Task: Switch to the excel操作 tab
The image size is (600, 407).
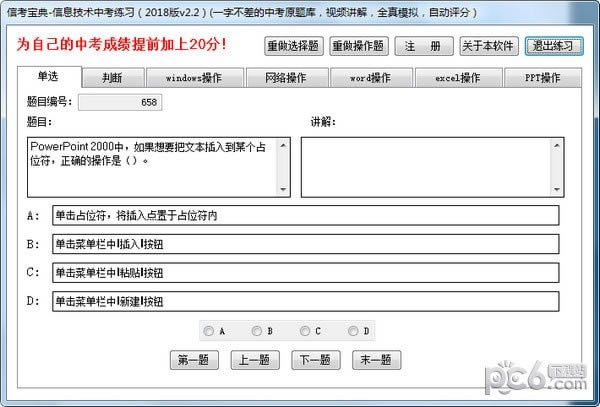Action: (455, 78)
